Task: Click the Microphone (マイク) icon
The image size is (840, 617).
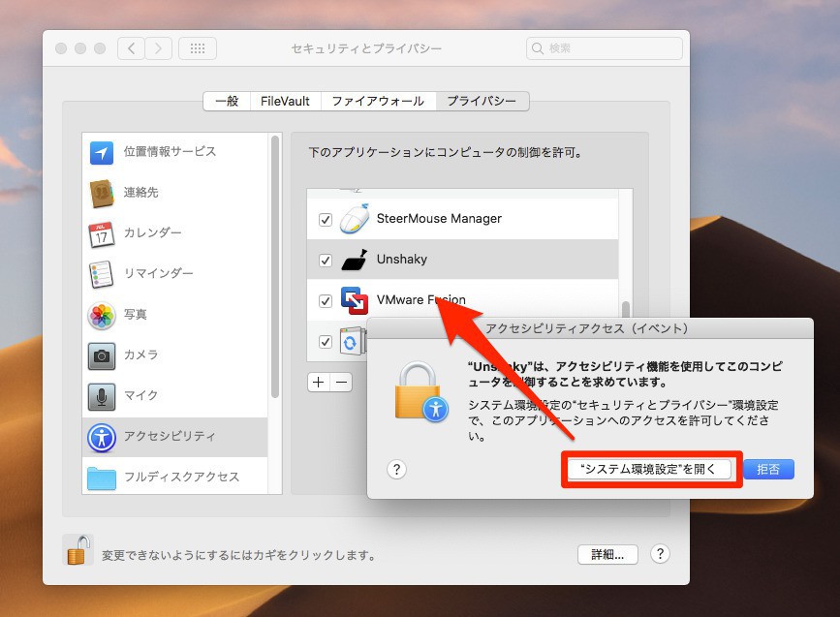Action: pyautogui.click(x=102, y=396)
